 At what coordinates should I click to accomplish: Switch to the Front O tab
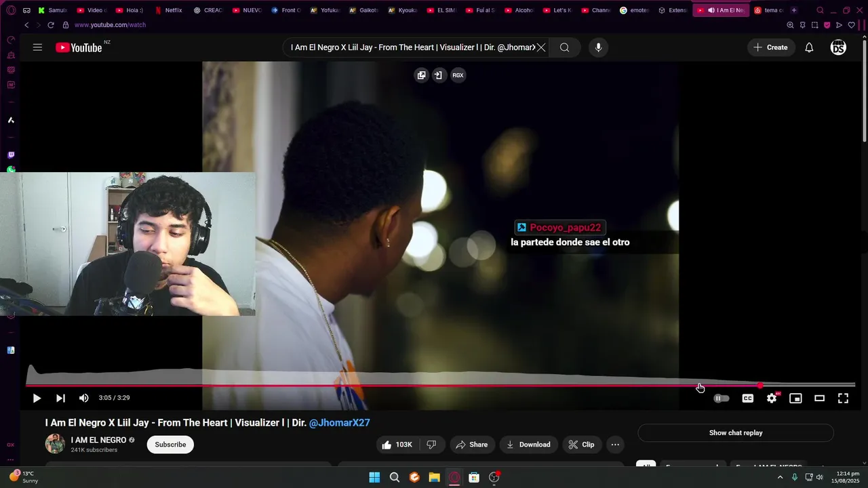point(286,10)
